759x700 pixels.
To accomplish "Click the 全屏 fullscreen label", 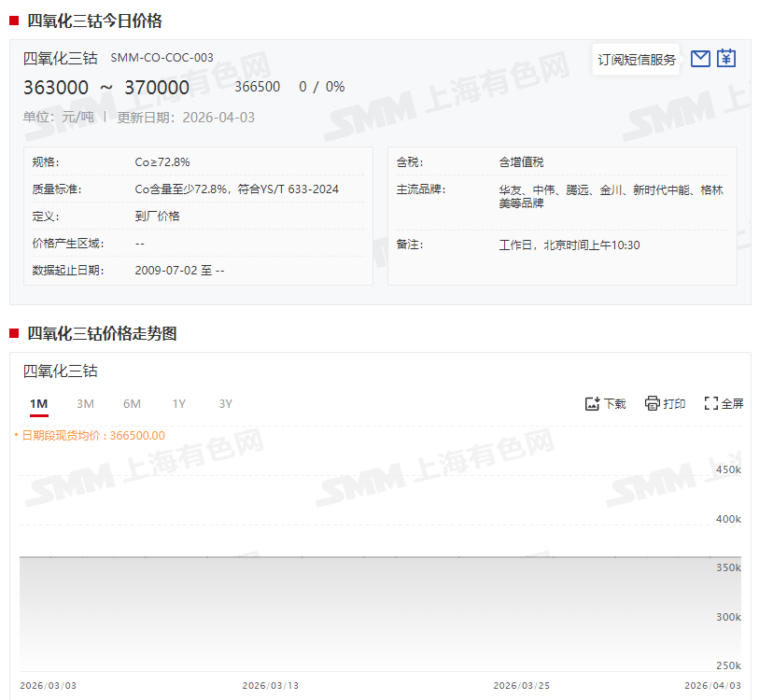I will click(732, 404).
